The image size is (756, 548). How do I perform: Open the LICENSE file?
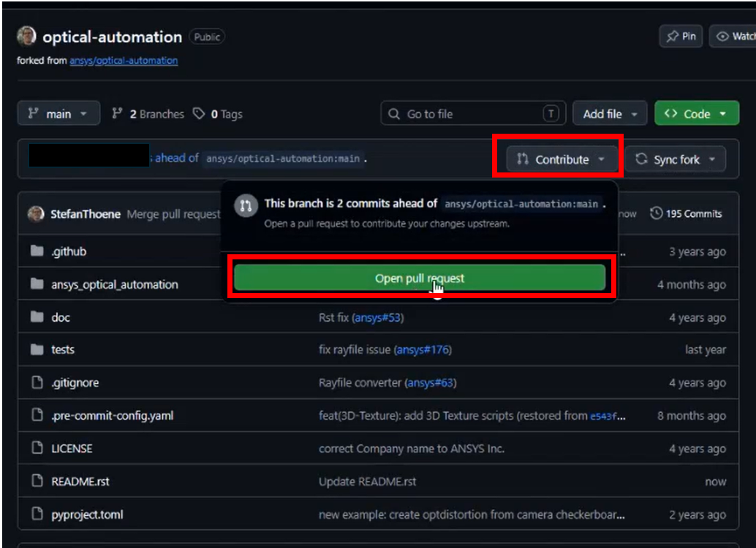72,448
